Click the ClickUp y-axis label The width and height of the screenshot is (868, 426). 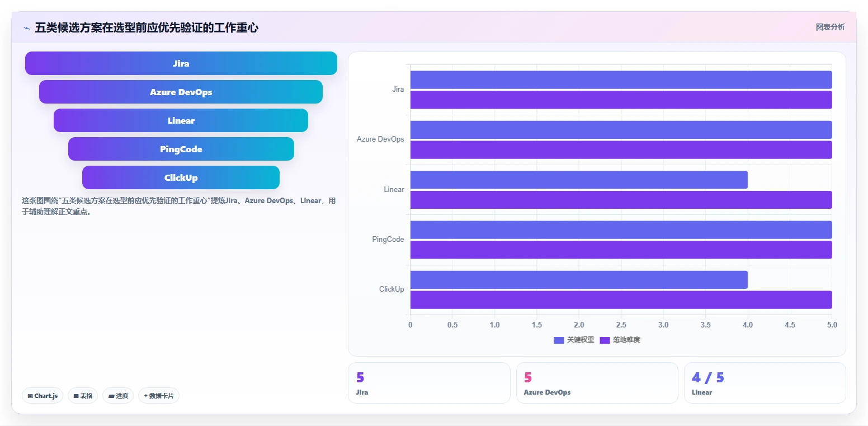[x=391, y=289]
